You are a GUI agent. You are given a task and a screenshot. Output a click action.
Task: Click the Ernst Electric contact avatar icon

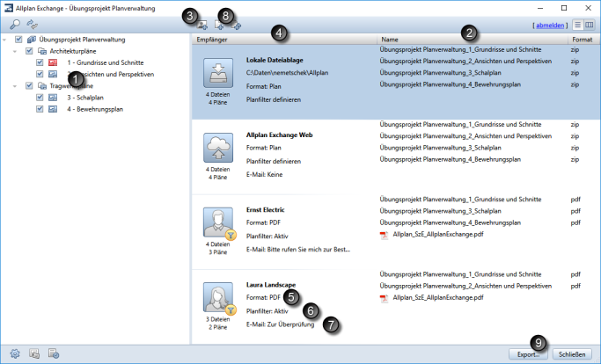pyautogui.click(x=216, y=222)
